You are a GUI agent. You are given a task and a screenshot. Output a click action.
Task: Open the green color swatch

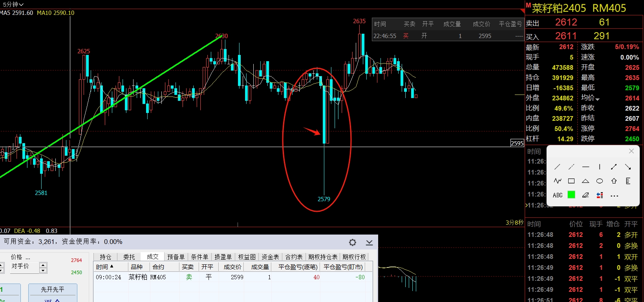(x=571, y=195)
